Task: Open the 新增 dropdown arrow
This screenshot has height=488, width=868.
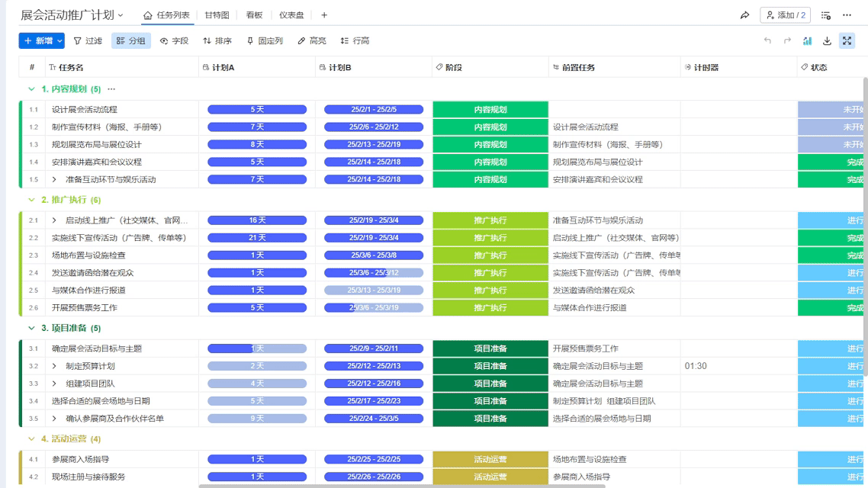Action: point(60,41)
